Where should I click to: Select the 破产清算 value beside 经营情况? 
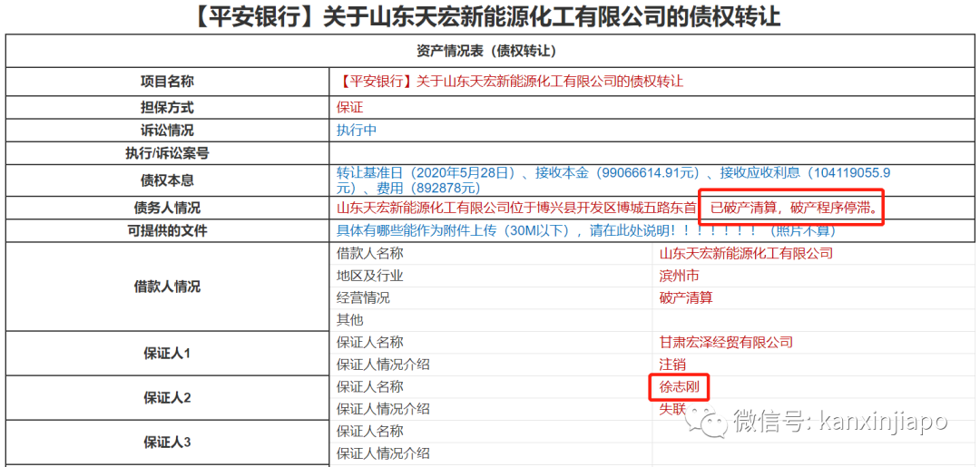pos(685,297)
